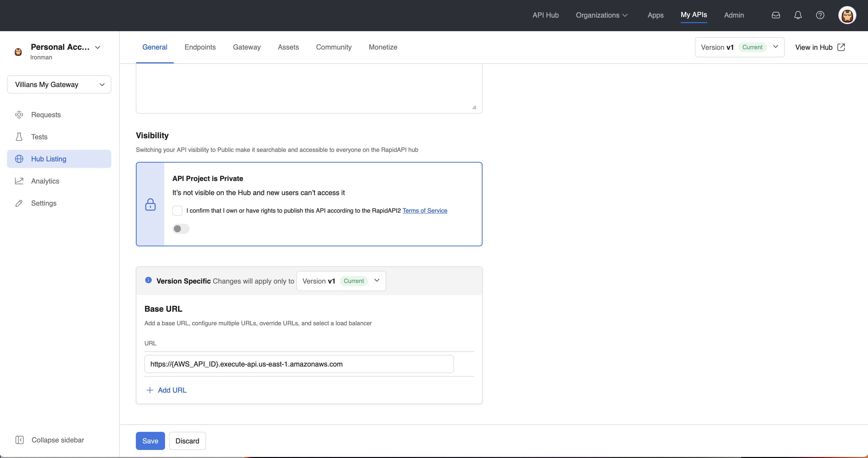This screenshot has height=458, width=868.
Task: Click the small Ironman icon beside Personal Account
Action: (18, 52)
